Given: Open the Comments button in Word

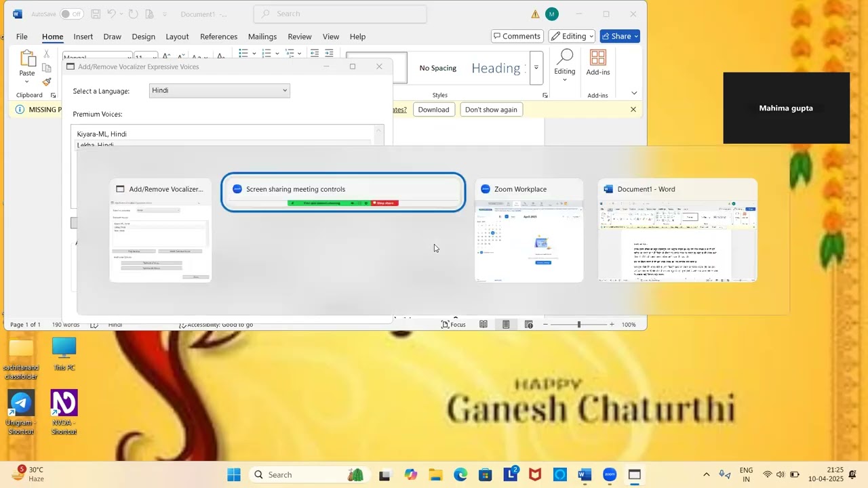Looking at the screenshot, I should [517, 37].
